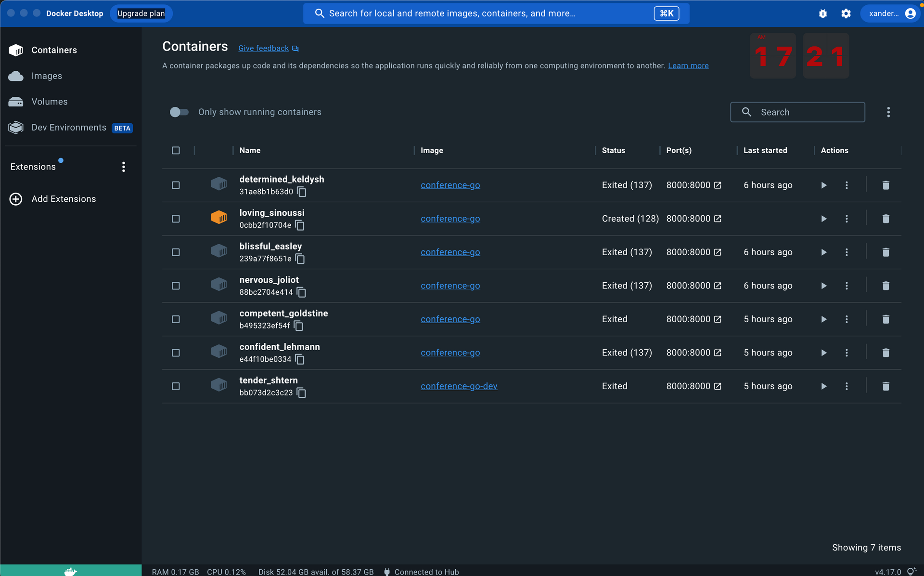Image resolution: width=924 pixels, height=576 pixels.
Task: Start the blissful_easley container
Action: (x=824, y=252)
